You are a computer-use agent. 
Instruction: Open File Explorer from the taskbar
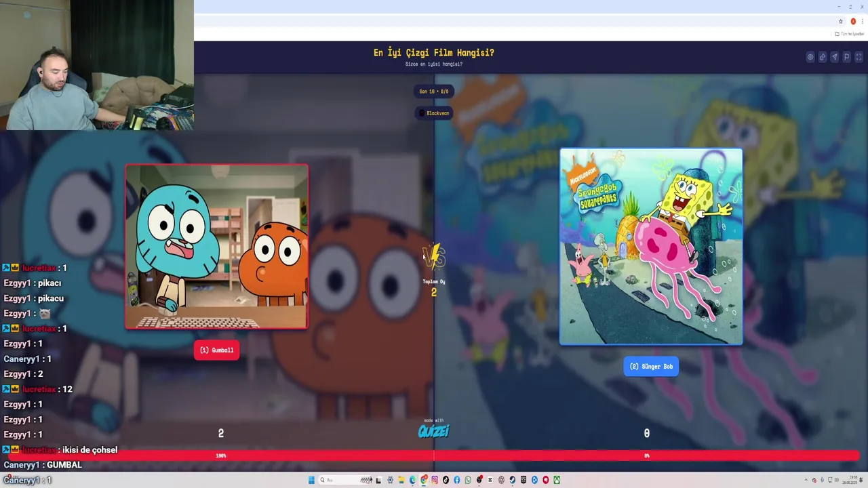pos(401,480)
